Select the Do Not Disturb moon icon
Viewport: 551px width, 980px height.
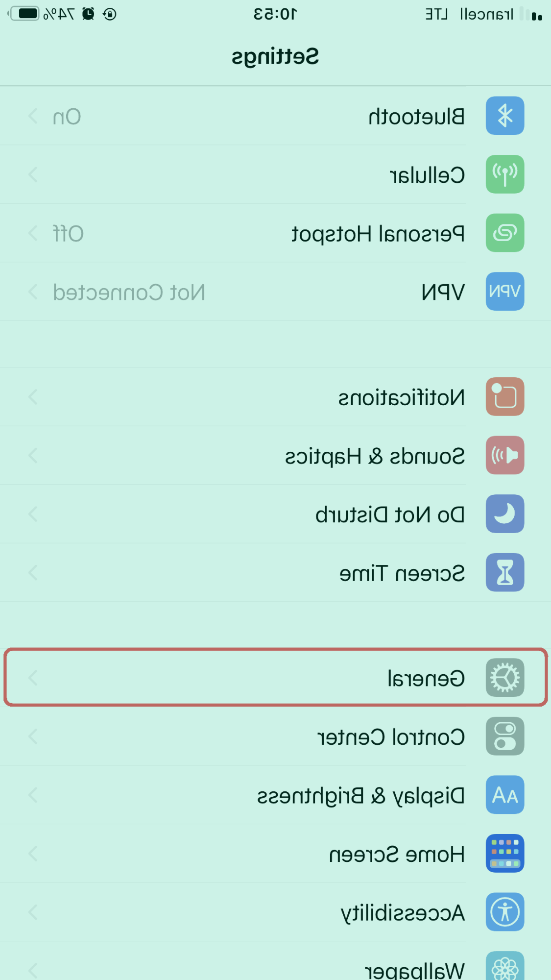coord(504,514)
